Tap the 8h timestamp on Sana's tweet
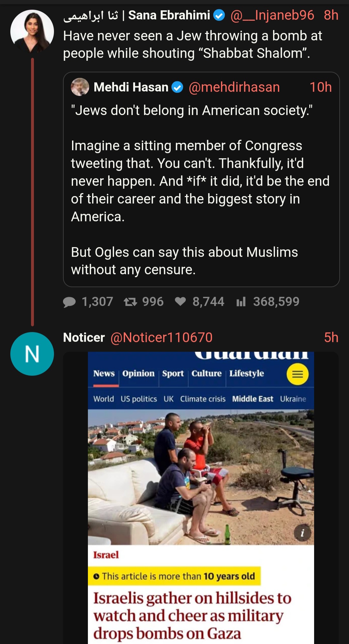 pyautogui.click(x=331, y=15)
